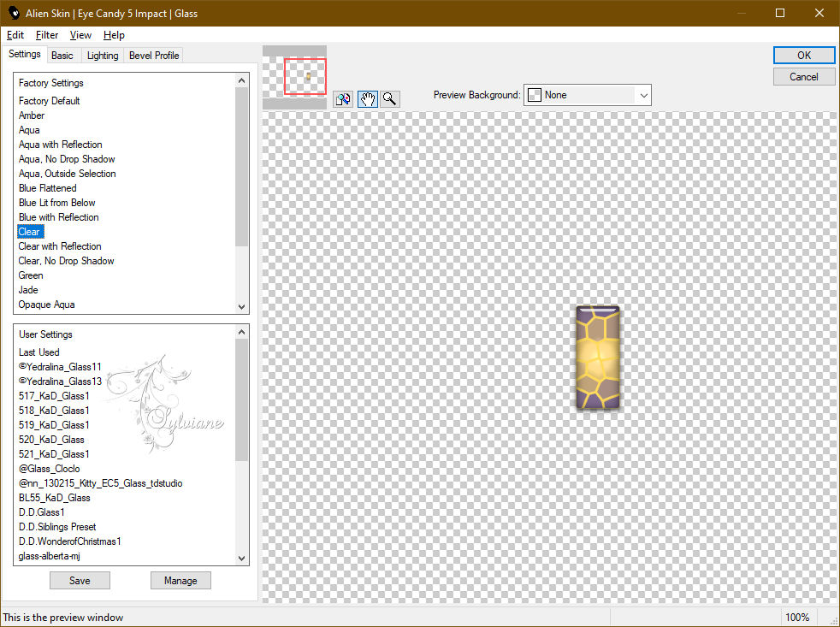Image resolution: width=840 pixels, height=627 pixels.
Task: Open the Edit menu
Action: (15, 35)
